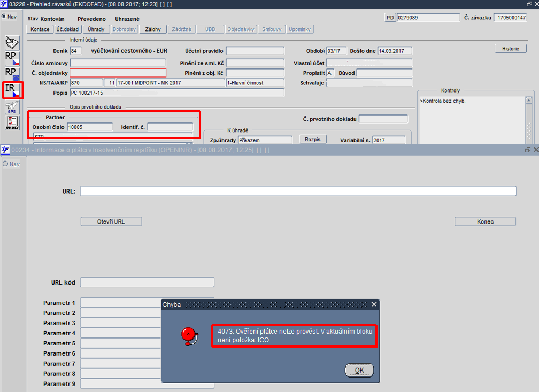Screen dimensions: 539x392
Task: Click the Proplatit field showing A
Action: click(330, 73)
